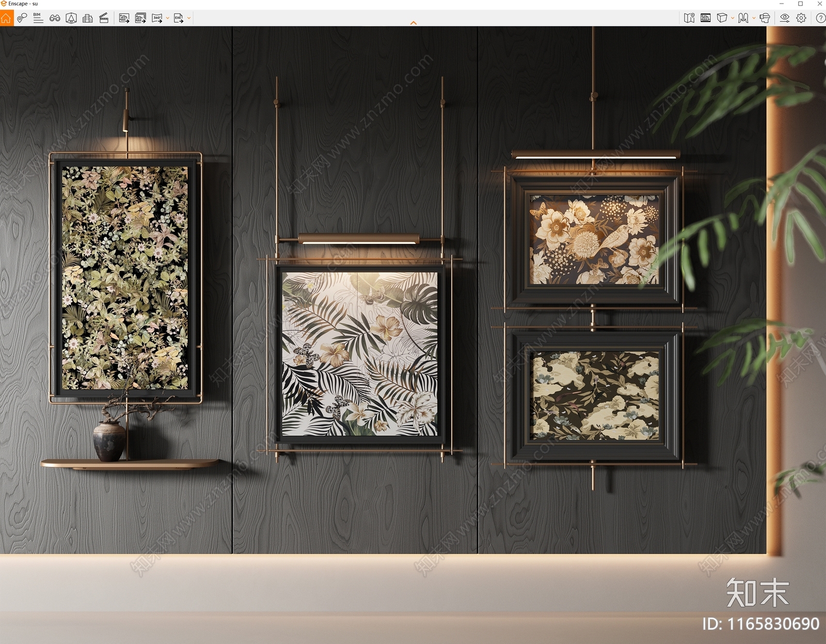Toggle safe frame display
The width and height of the screenshot is (826, 644).
point(706,18)
